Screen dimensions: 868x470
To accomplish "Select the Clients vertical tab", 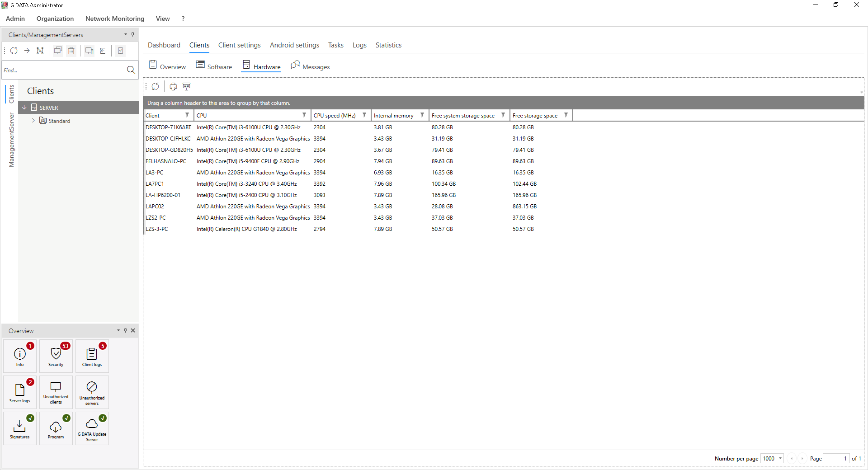I will (12, 94).
